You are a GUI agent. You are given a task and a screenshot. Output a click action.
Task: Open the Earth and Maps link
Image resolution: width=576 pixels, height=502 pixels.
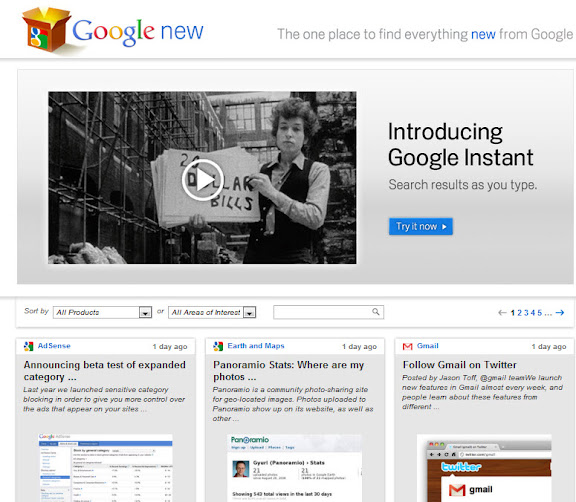pyautogui.click(x=256, y=346)
